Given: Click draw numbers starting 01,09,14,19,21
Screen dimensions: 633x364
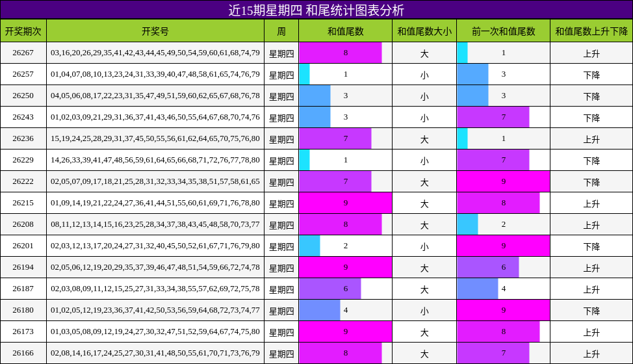Looking at the screenshot, I should [x=155, y=203].
